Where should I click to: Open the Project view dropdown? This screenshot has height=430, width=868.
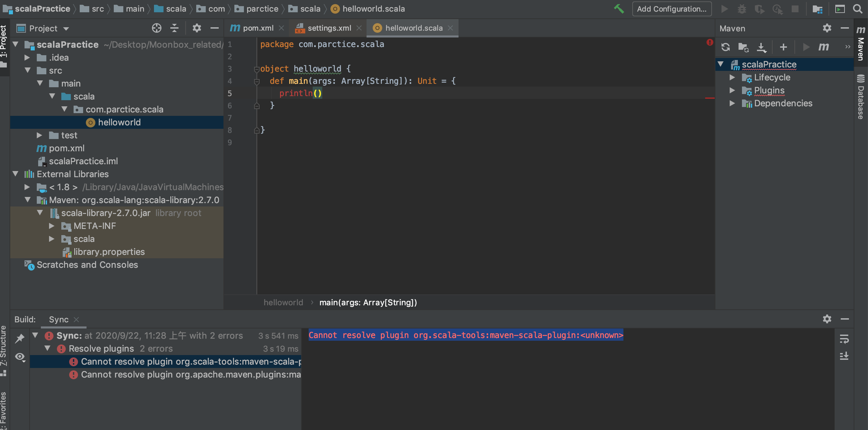pos(66,29)
